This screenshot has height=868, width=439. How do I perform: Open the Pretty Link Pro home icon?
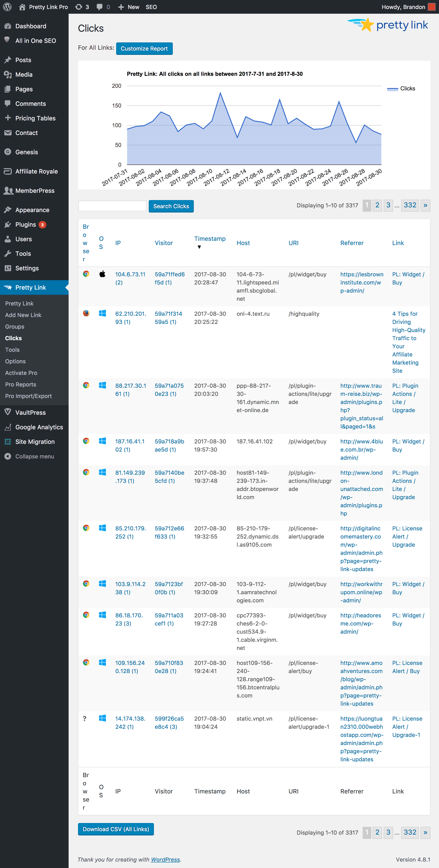point(22,7)
